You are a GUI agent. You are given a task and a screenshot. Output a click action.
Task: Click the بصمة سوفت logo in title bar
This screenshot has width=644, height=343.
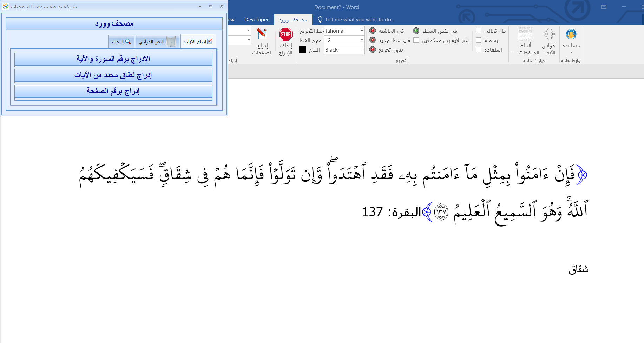click(x=5, y=6)
